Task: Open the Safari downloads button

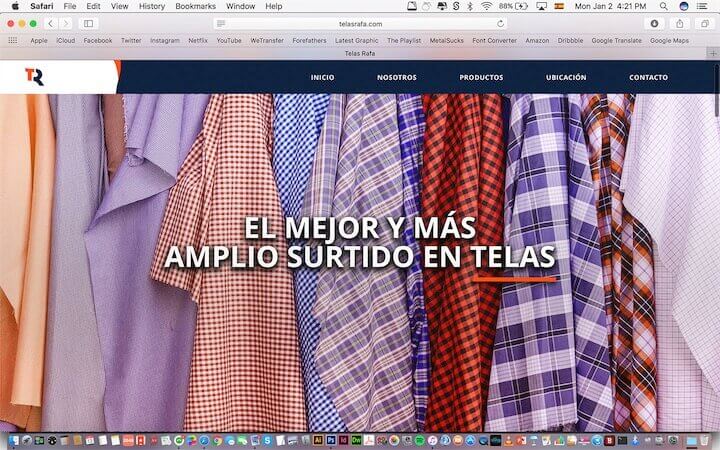Action: [655, 23]
